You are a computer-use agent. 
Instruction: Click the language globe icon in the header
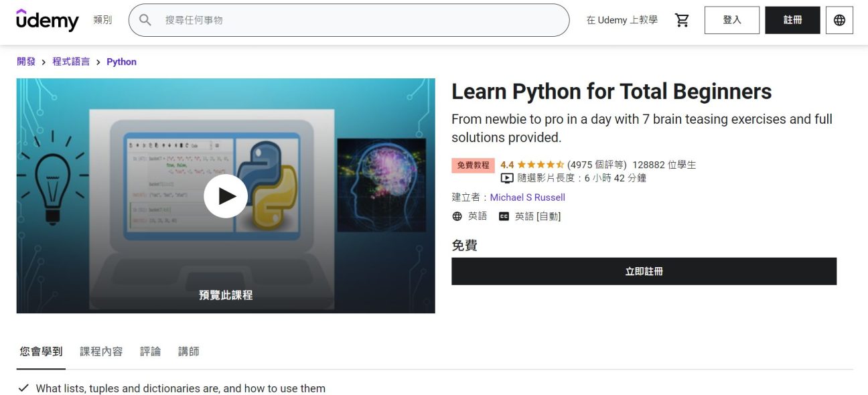click(x=840, y=20)
